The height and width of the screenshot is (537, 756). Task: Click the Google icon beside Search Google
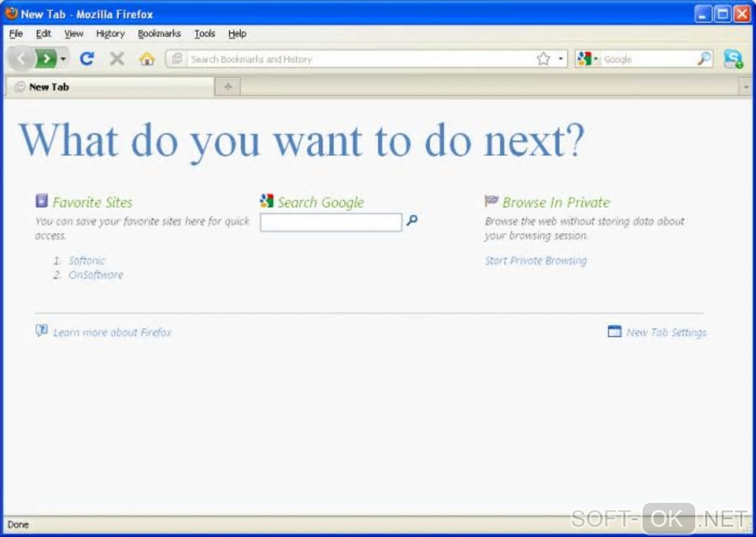267,200
